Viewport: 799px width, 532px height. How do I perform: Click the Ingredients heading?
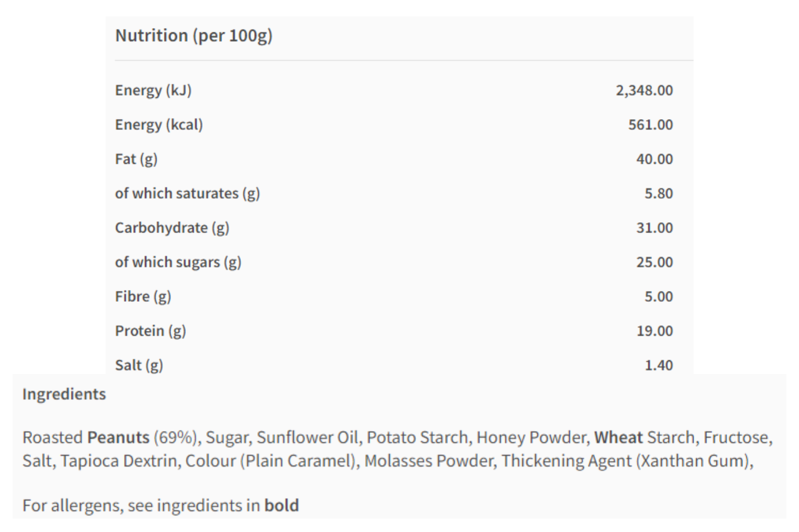coord(64,394)
